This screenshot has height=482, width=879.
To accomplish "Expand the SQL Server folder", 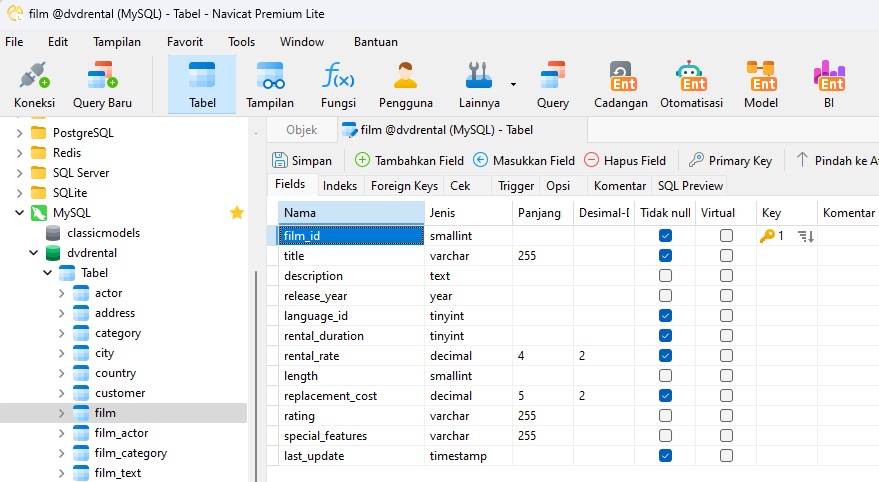I will pyautogui.click(x=20, y=173).
